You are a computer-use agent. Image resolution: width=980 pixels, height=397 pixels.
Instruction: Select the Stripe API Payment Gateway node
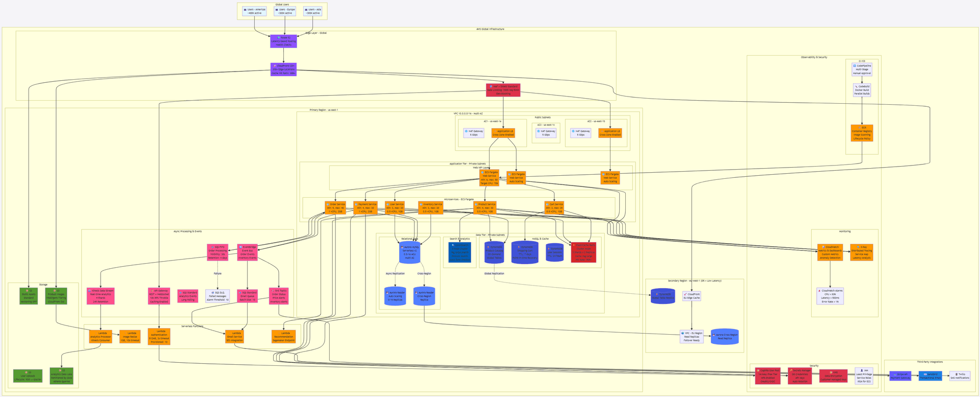pos(900,376)
